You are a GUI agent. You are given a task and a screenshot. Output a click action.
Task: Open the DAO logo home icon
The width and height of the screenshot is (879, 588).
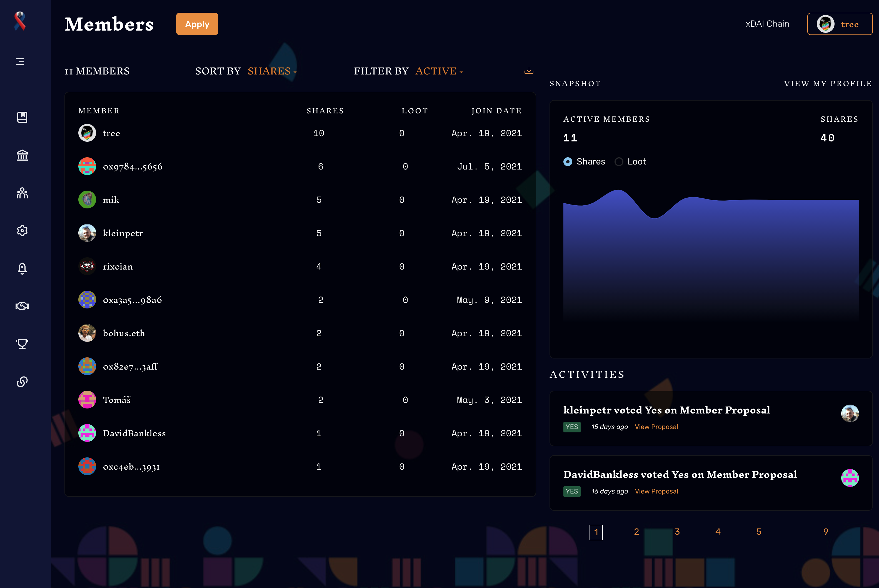(20, 21)
